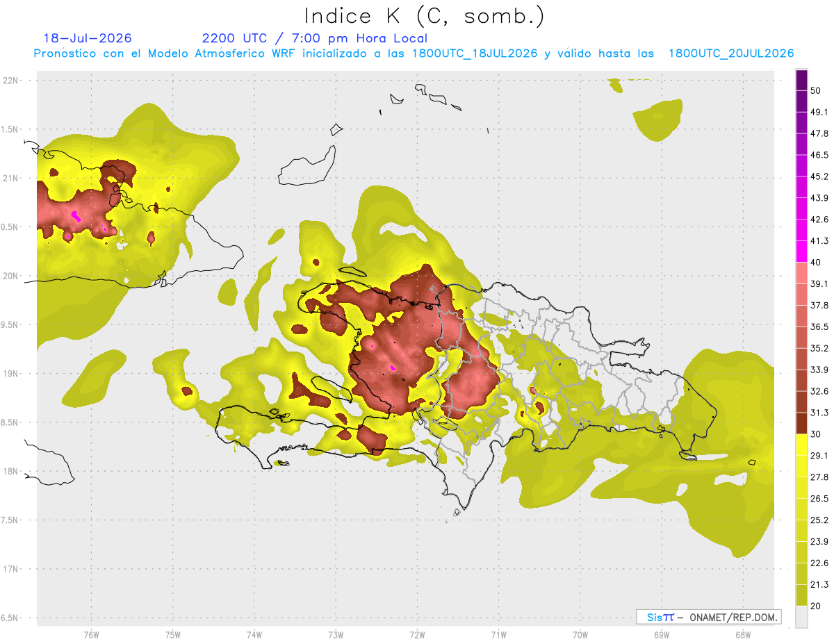Click the 'Indice K (C, somb.)' title
The width and height of the screenshot is (834, 644).
point(425,17)
